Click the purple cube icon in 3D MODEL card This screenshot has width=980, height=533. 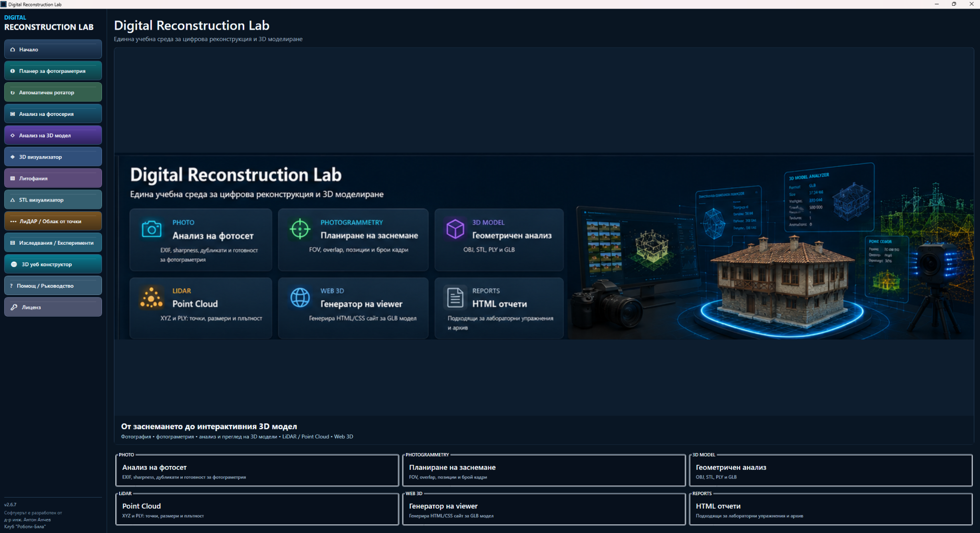pyautogui.click(x=455, y=229)
